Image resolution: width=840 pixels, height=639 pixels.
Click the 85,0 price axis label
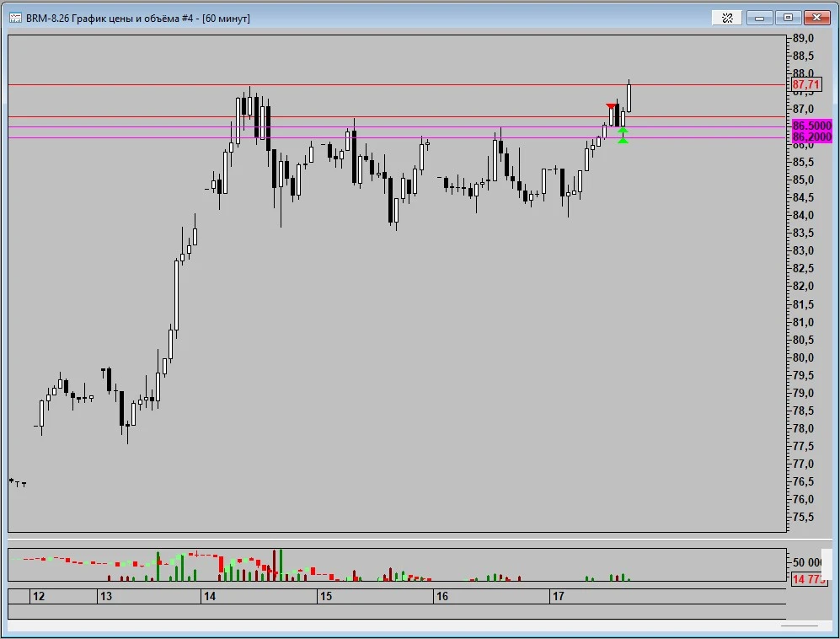(x=803, y=180)
